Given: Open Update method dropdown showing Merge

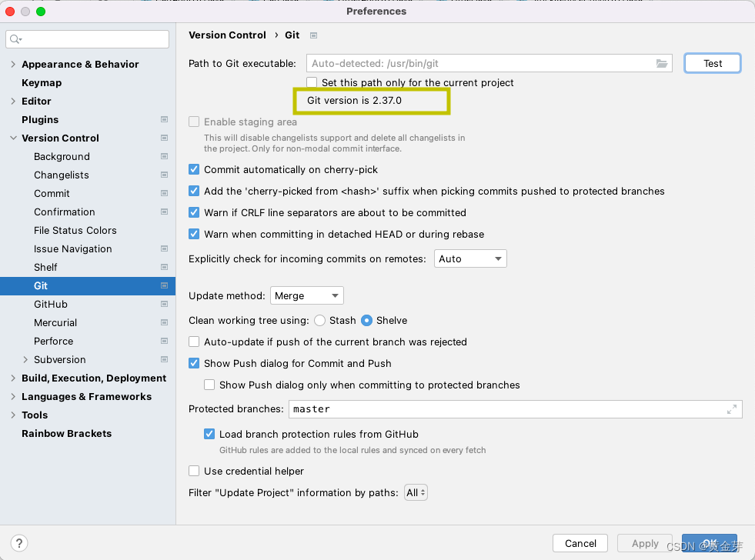Looking at the screenshot, I should tap(307, 295).
